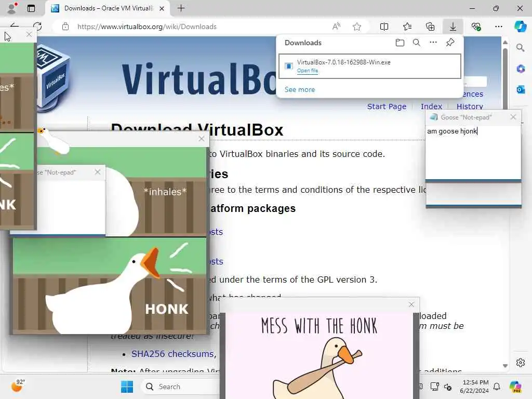The height and width of the screenshot is (399, 532).
Task: Open the Collections icon
Action: [x=430, y=26]
